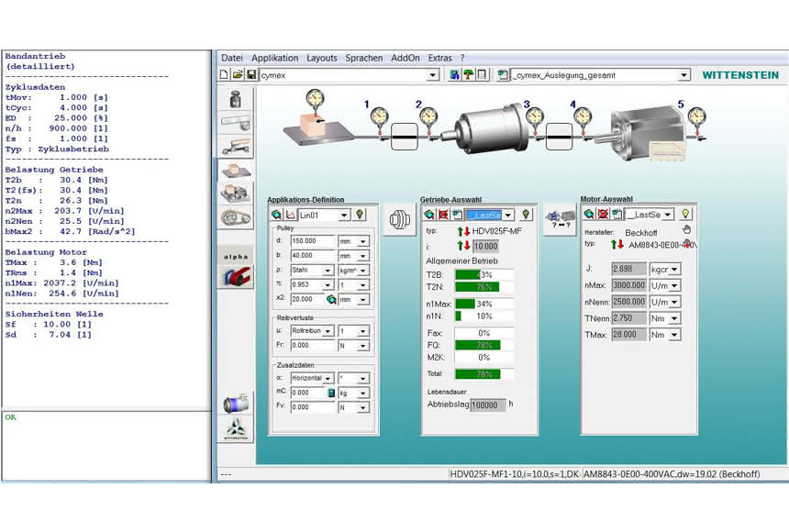Click the Total 78% utilization bar

[x=484, y=374]
